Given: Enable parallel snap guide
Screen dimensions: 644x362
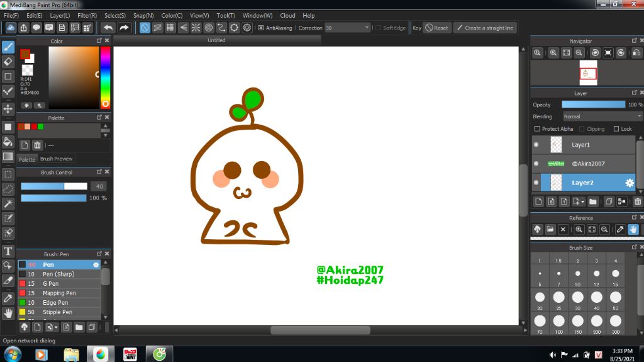Looking at the screenshot, I should click(x=158, y=28).
